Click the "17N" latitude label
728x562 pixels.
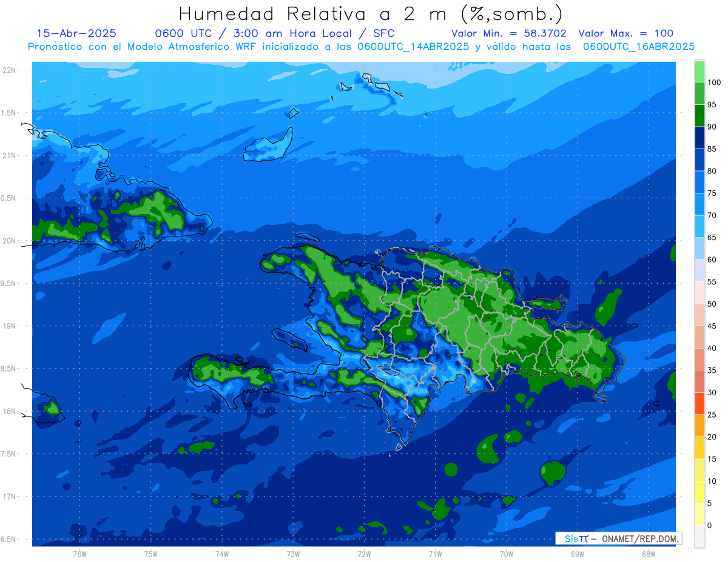pos(8,497)
